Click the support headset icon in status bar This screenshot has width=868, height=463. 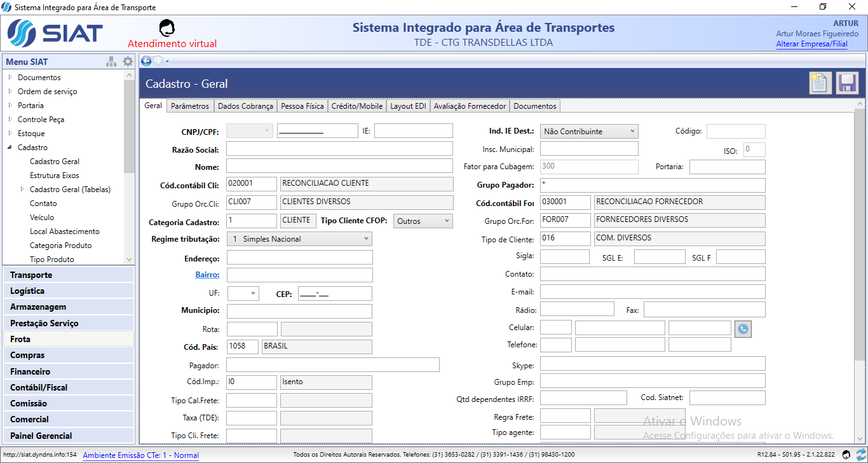click(846, 455)
